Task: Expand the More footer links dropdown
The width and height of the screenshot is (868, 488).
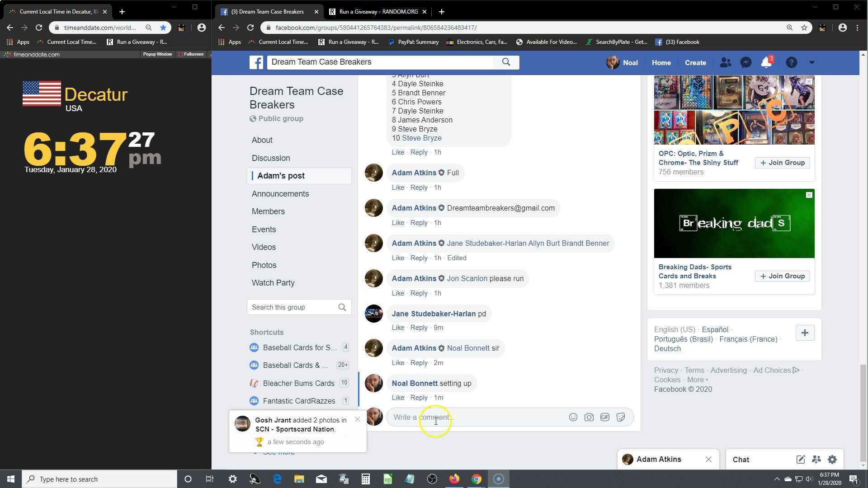Action: click(698, 380)
